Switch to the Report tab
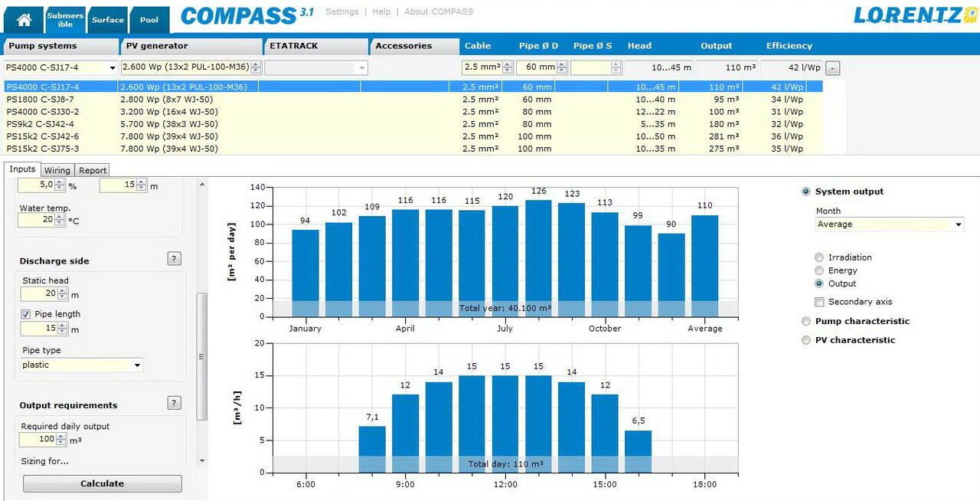Image resolution: width=980 pixels, height=501 pixels. pyautogui.click(x=93, y=170)
